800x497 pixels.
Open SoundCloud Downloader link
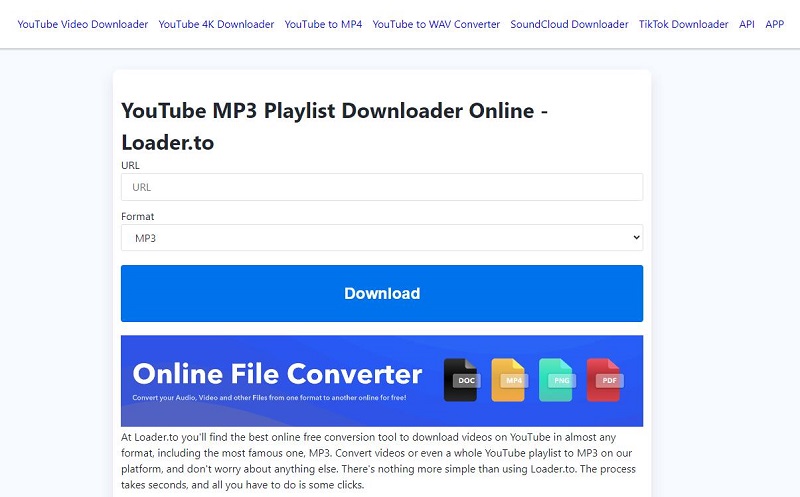(x=569, y=24)
